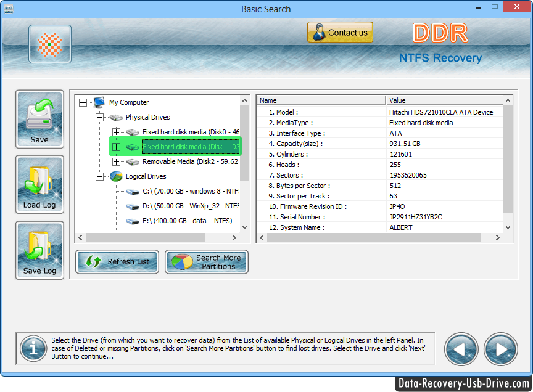The image size is (533, 392).
Task: Expand the Disk1 fixed hard disk node
Action: click(x=116, y=147)
